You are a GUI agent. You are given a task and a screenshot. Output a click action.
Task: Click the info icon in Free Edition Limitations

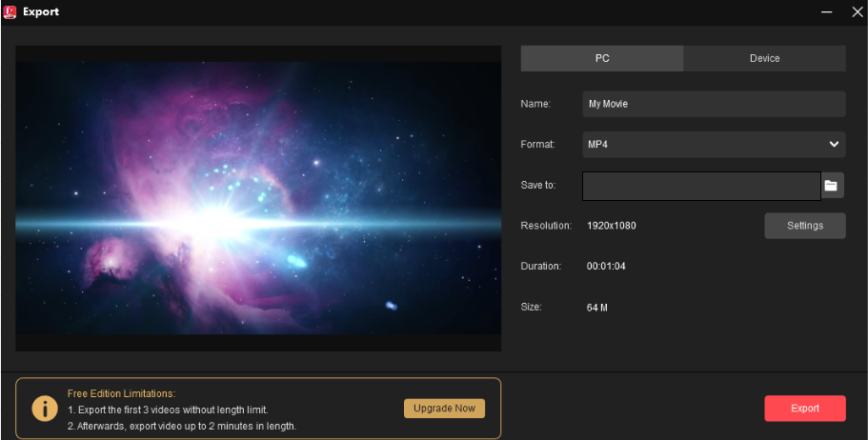pyautogui.click(x=45, y=409)
